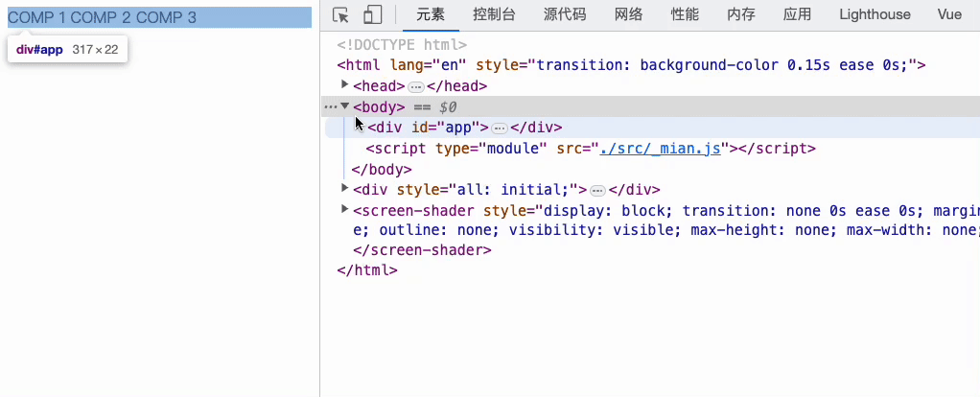
Task: Switch to the 网络 tab
Action: 629,15
